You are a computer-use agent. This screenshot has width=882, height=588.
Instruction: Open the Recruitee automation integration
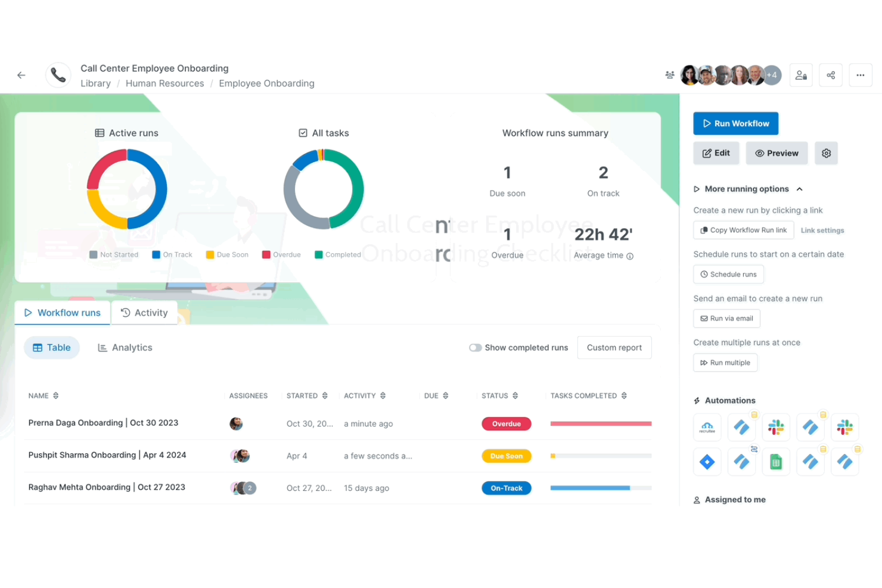[x=707, y=427]
